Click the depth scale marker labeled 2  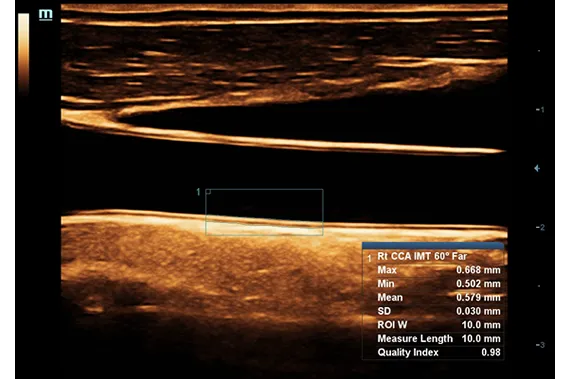coord(540,227)
